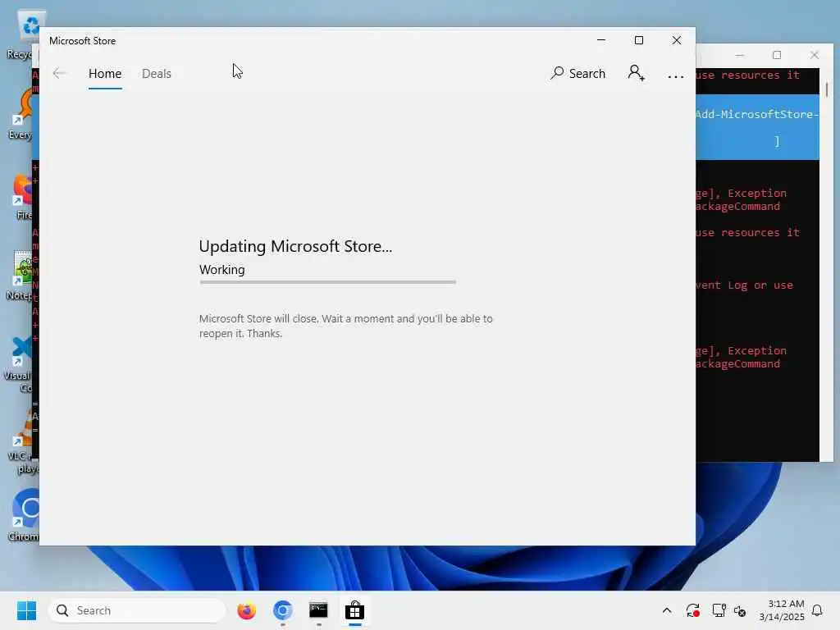Select the Notepad++ desktop icon
The image size is (840, 630).
click(x=21, y=276)
